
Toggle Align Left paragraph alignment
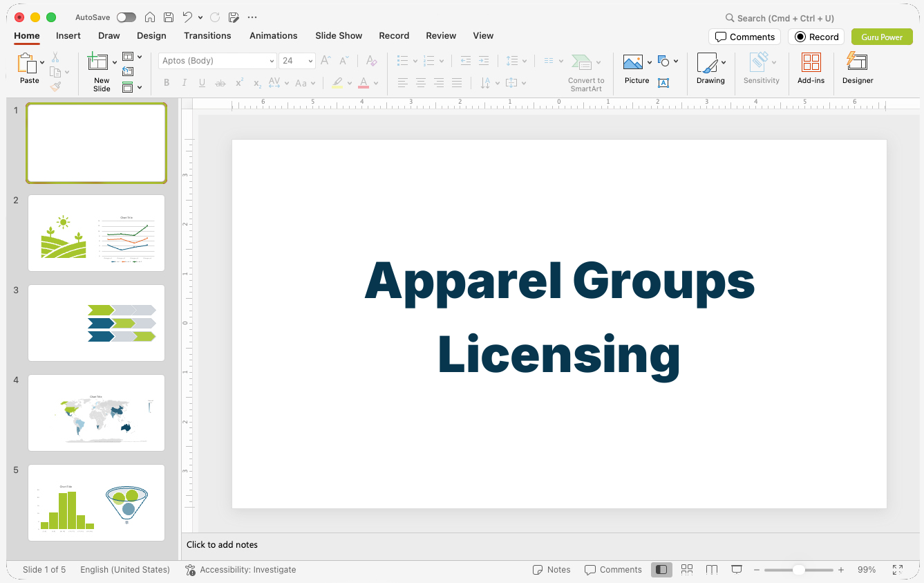[403, 83]
